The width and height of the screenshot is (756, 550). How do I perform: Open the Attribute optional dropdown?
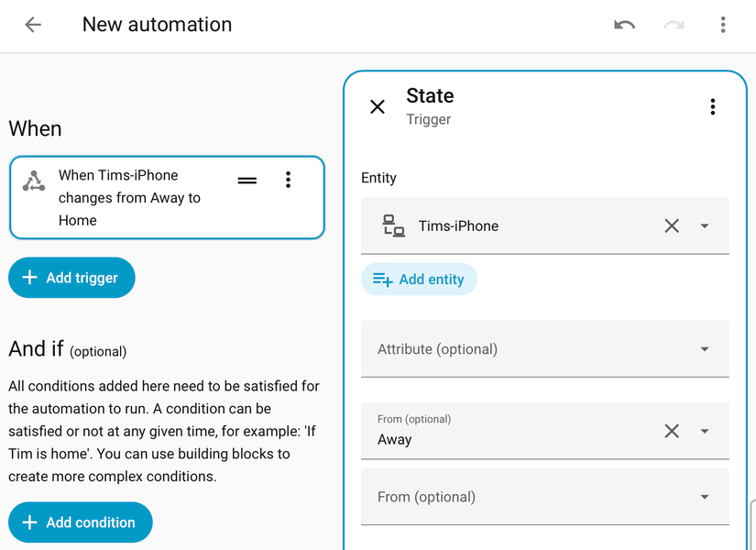click(x=705, y=348)
